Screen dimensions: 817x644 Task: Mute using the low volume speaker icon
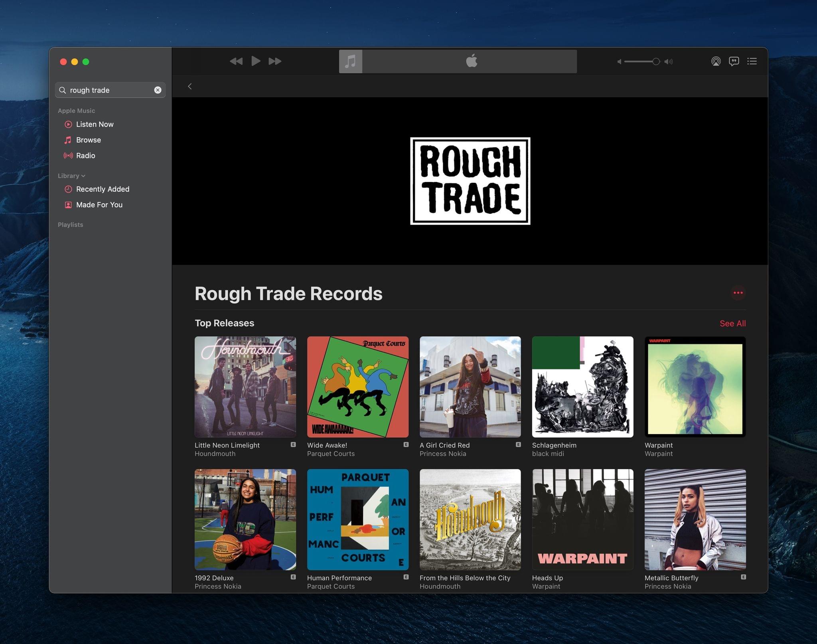click(x=619, y=61)
